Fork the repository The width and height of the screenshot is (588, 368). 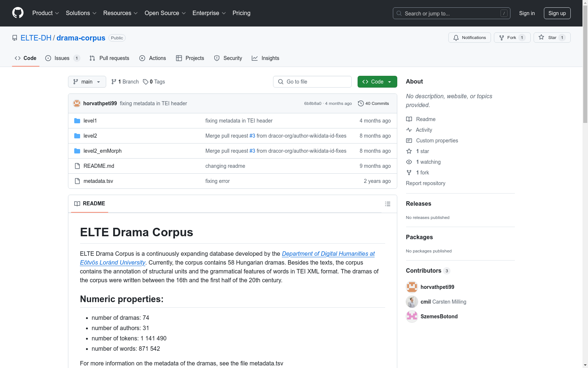(x=512, y=38)
